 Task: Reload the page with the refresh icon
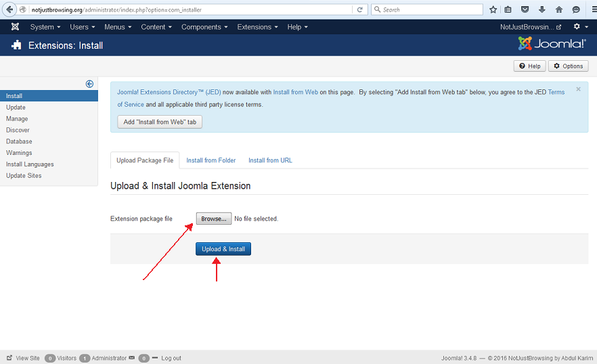[360, 9]
